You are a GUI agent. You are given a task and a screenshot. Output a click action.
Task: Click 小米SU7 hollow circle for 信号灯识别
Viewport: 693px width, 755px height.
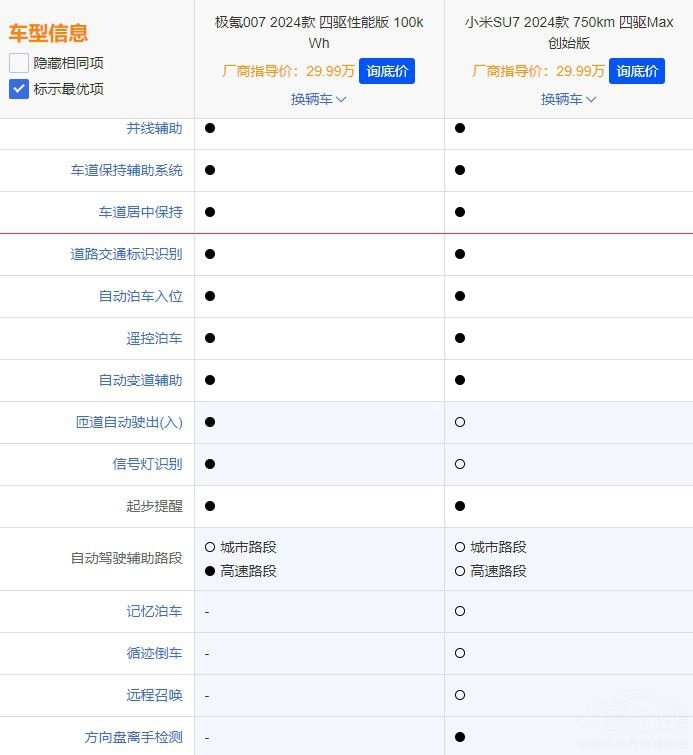point(460,464)
